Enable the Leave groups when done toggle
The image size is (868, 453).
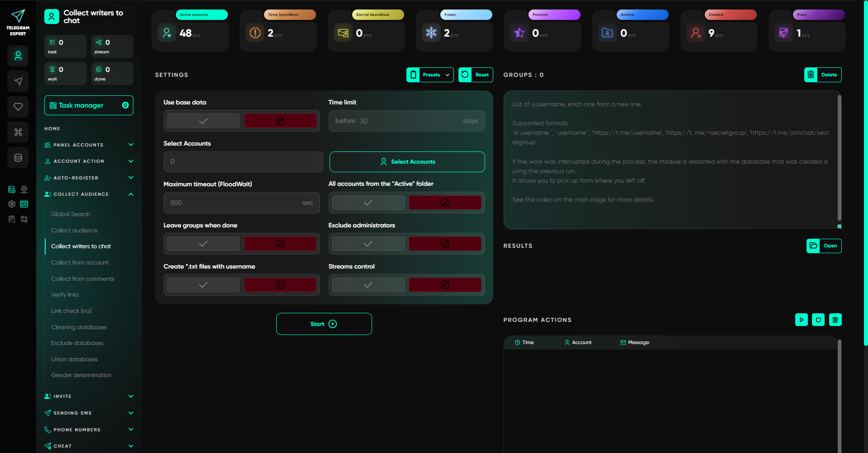coord(203,243)
